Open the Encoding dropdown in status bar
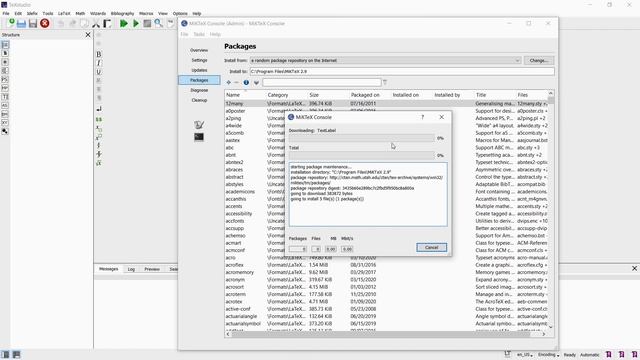 pyautogui.click(x=548, y=355)
